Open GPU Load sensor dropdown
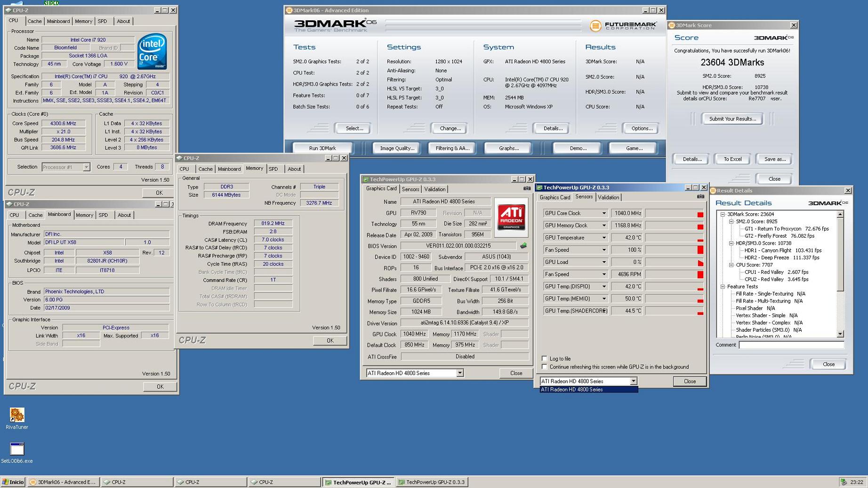 pyautogui.click(x=604, y=262)
